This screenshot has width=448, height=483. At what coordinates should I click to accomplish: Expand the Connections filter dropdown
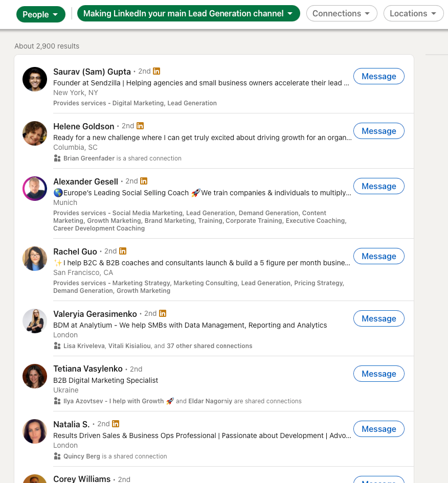(342, 14)
